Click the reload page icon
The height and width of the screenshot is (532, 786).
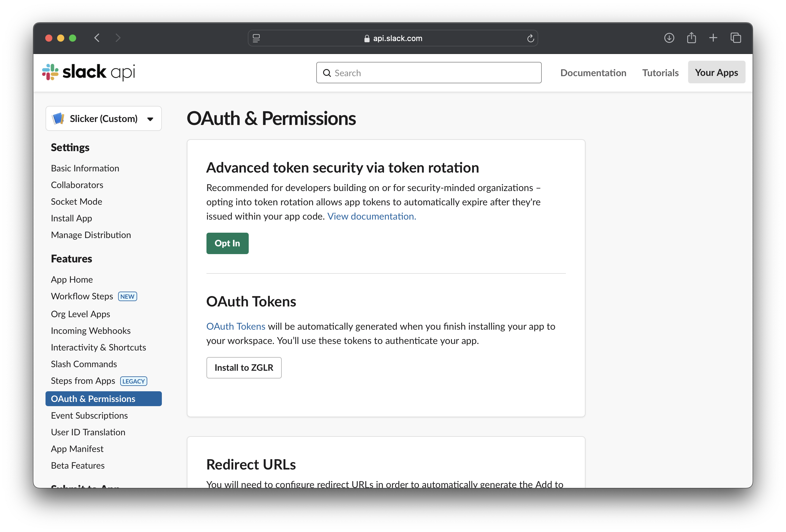click(x=530, y=39)
